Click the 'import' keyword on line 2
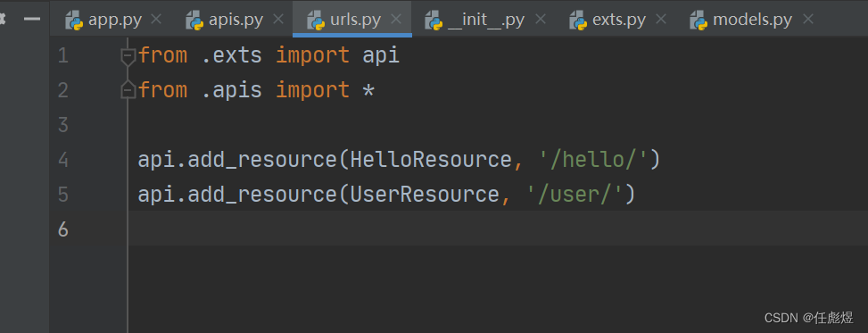 [x=313, y=90]
